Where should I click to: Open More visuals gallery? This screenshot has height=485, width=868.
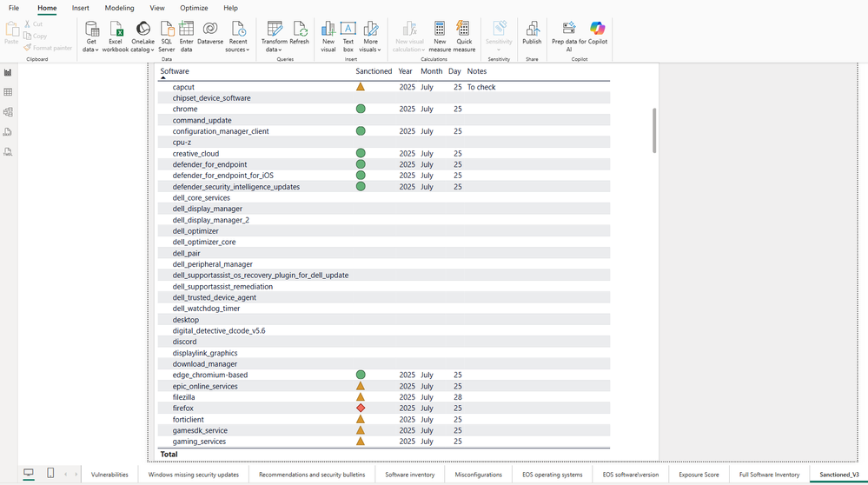pyautogui.click(x=370, y=37)
